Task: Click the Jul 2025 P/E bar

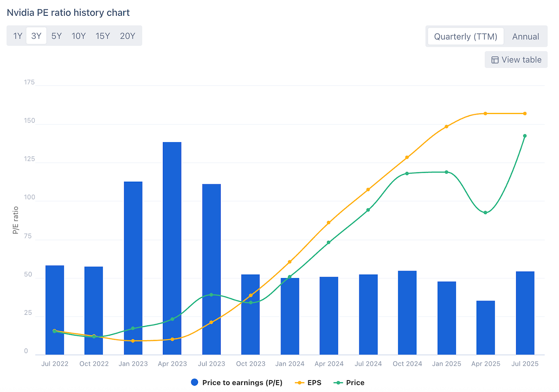Action: pos(525,313)
